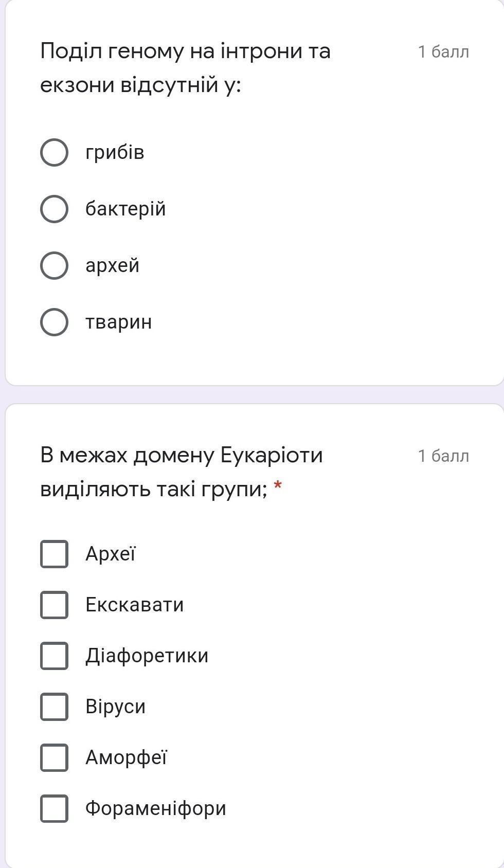Click the Діафоретики option label

point(147,656)
